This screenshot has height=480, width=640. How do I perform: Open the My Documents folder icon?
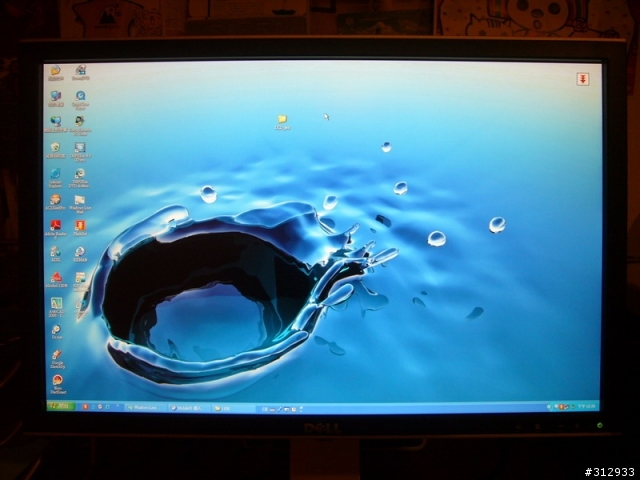pos(56,73)
